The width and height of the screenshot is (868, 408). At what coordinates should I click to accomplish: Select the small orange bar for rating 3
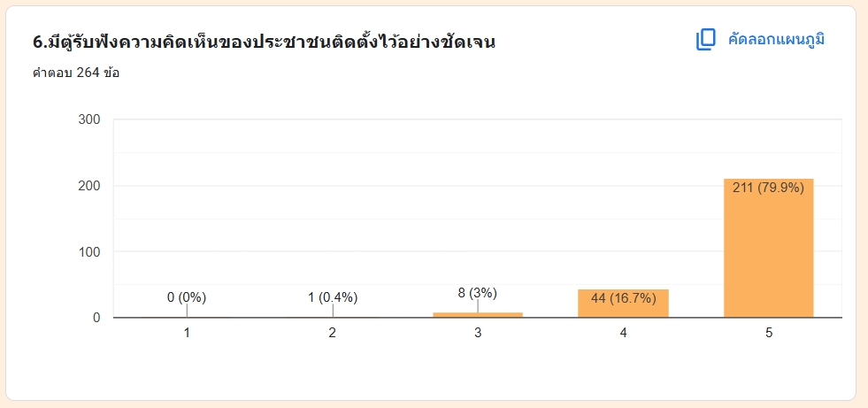tap(478, 314)
